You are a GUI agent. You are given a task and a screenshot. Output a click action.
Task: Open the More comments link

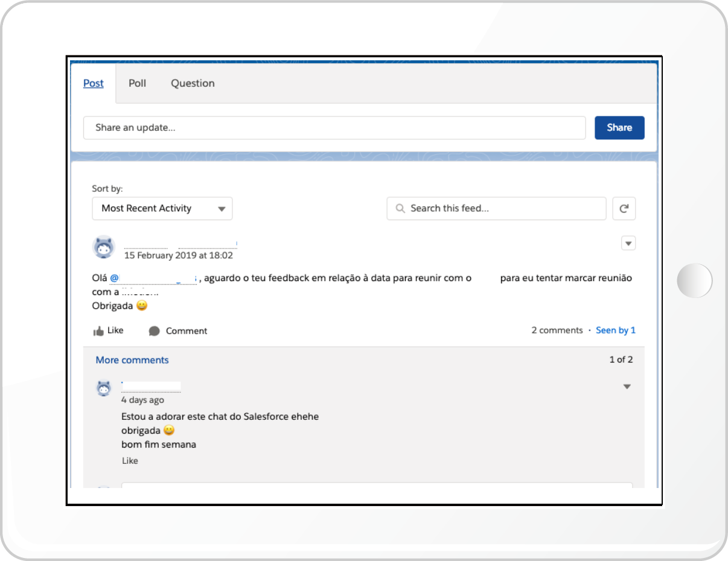click(x=132, y=360)
